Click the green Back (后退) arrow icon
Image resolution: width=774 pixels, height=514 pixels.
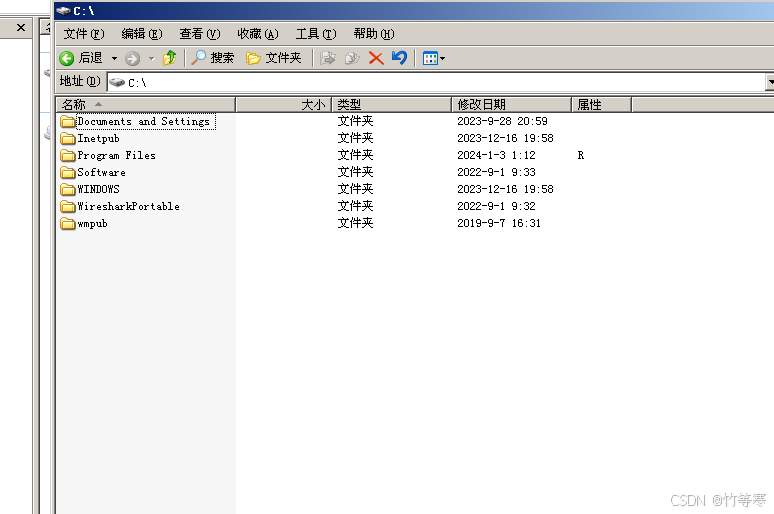[67, 58]
